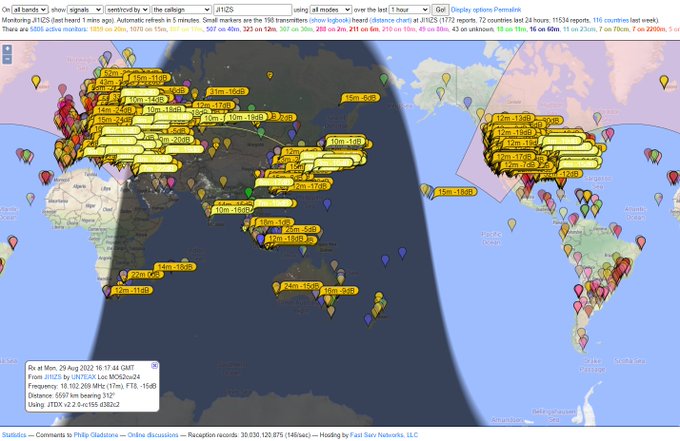Click the '1859 on 20m' band legend text
Viewport: 680px width, 441px height.
point(107,29)
